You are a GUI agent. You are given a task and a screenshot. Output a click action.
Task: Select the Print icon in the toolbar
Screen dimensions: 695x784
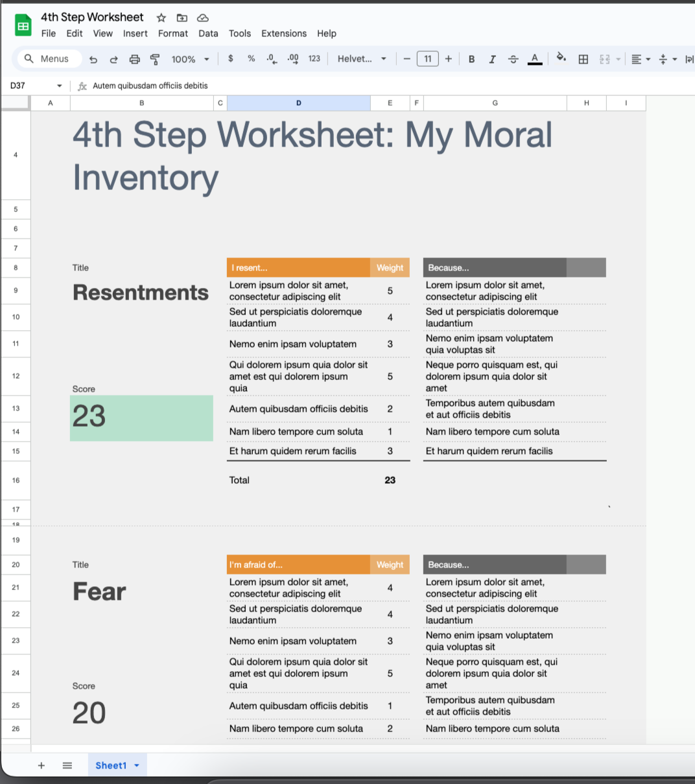(x=134, y=58)
